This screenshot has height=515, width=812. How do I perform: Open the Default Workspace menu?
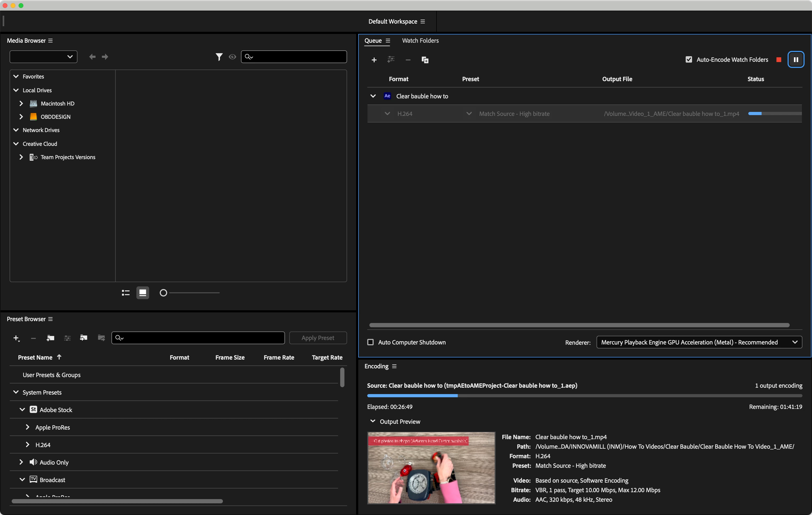click(422, 21)
